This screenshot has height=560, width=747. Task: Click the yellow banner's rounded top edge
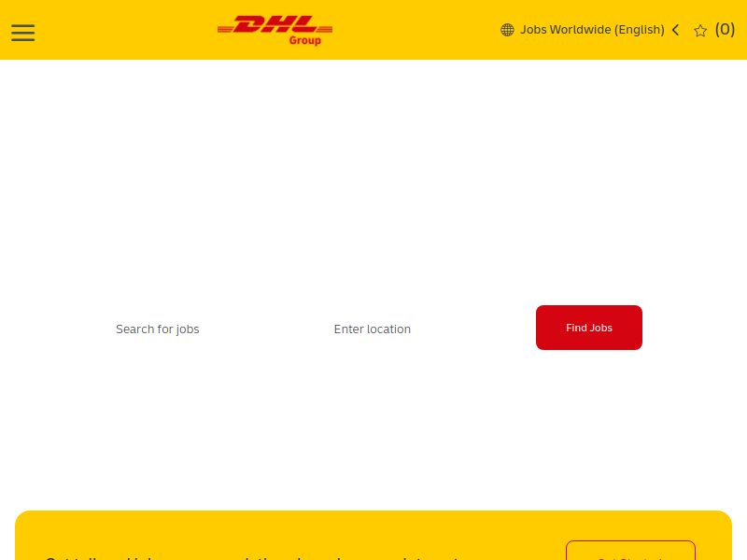pos(373,513)
